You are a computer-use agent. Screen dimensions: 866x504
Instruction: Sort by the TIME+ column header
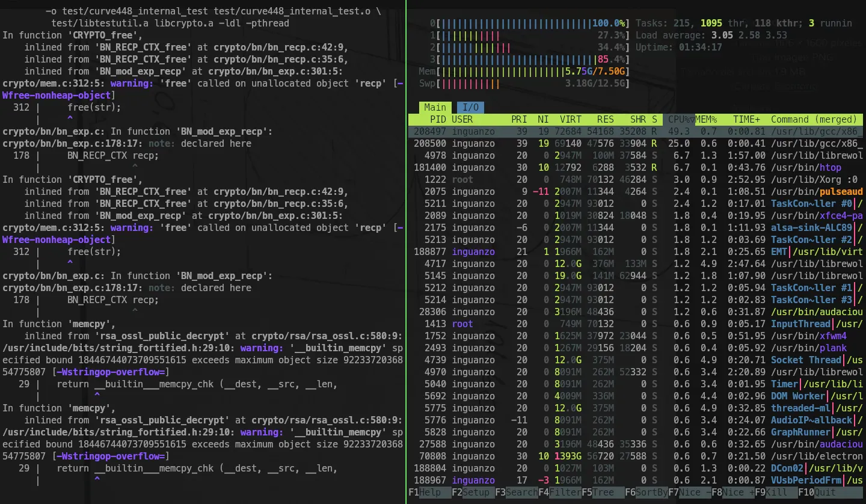coord(746,120)
